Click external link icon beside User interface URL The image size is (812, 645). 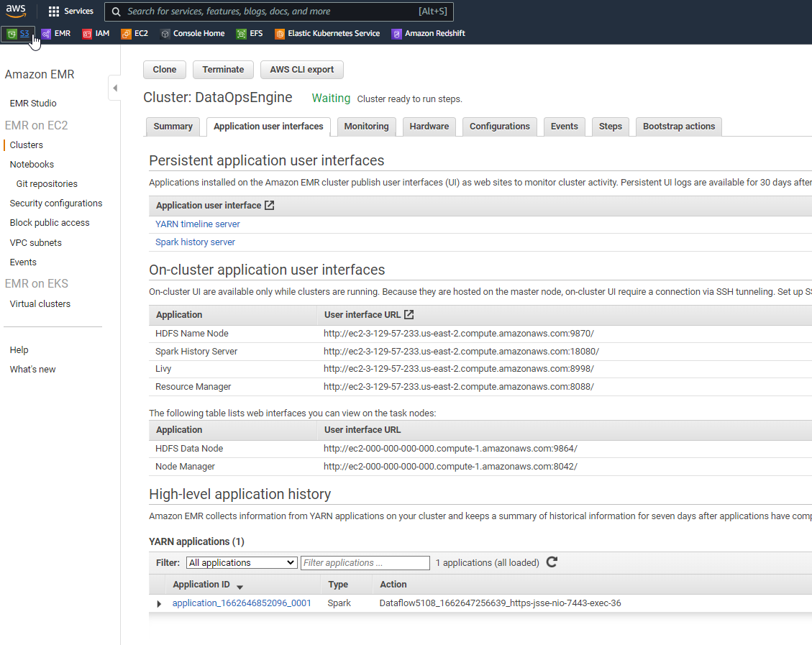click(x=409, y=315)
